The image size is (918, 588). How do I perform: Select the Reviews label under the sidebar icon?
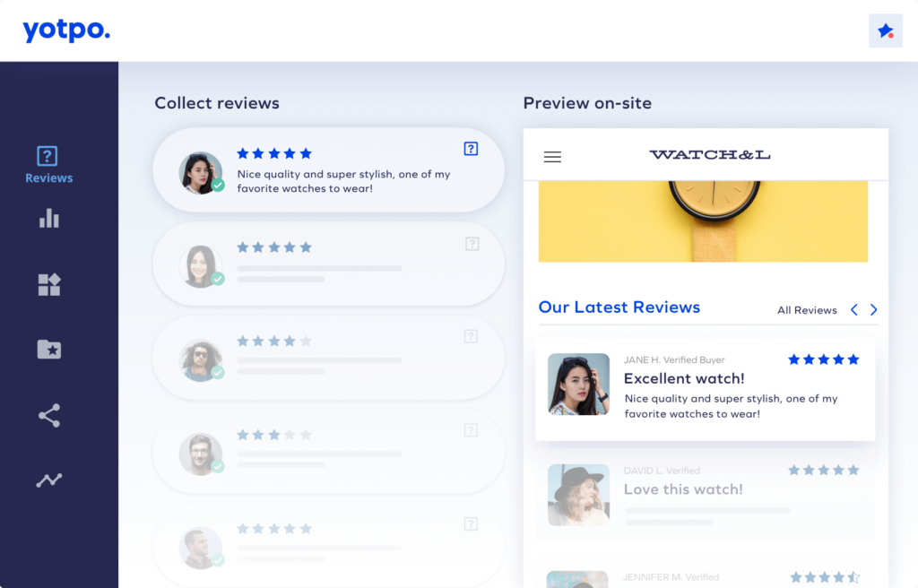pos(48,177)
